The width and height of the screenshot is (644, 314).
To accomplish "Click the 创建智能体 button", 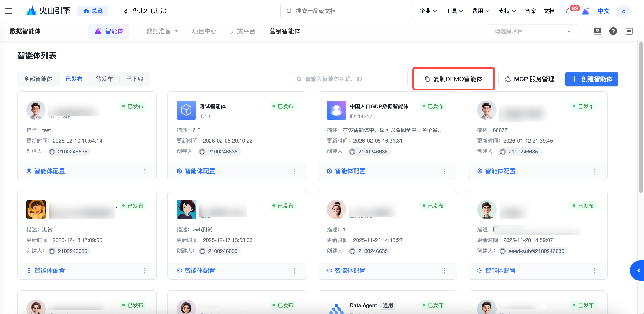I will coord(591,79).
